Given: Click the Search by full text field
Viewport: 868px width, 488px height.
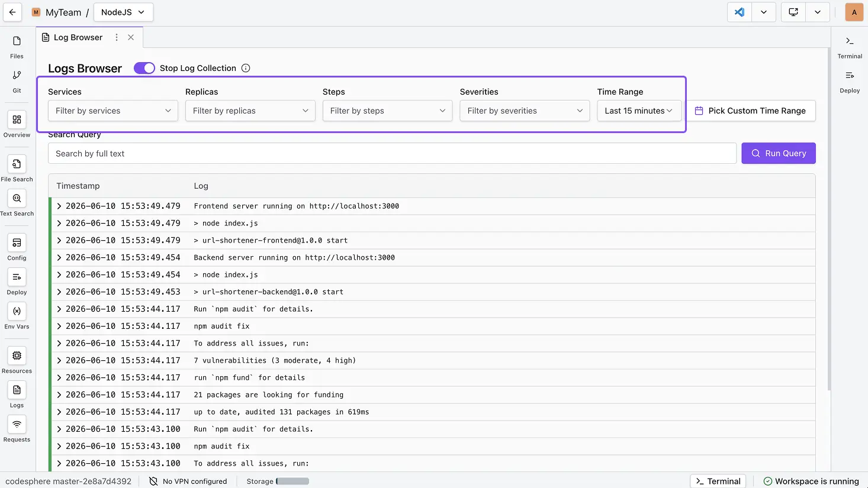Looking at the screenshot, I should click(x=392, y=153).
